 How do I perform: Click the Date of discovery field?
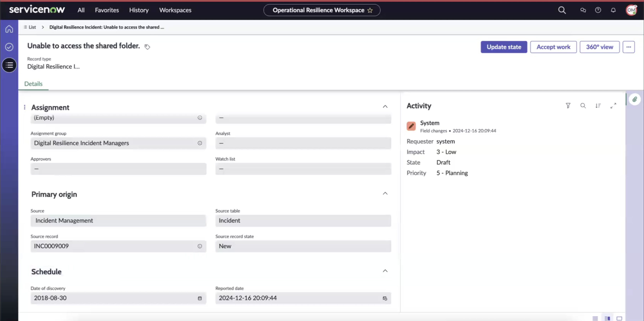(x=118, y=298)
